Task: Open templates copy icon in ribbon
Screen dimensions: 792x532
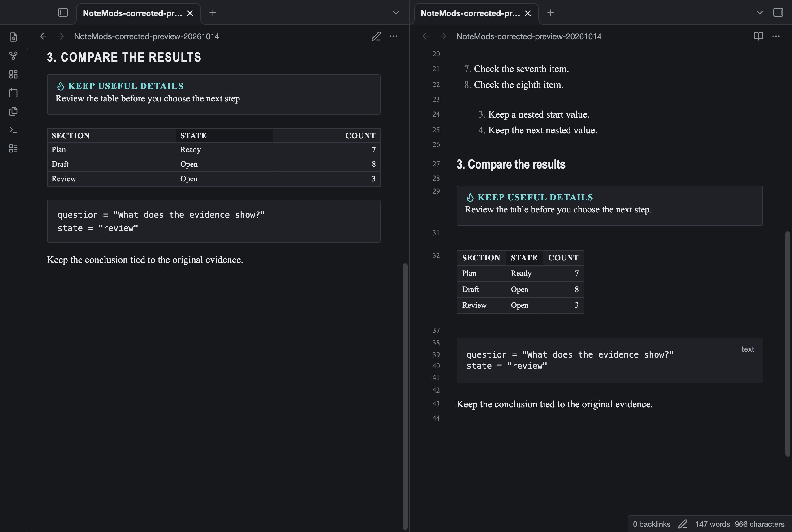Action: pos(13,111)
